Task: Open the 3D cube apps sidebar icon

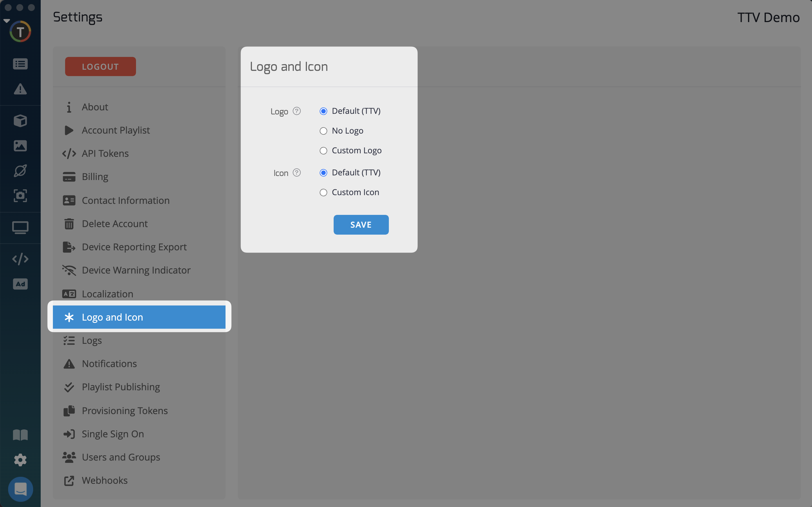Action: (x=20, y=121)
